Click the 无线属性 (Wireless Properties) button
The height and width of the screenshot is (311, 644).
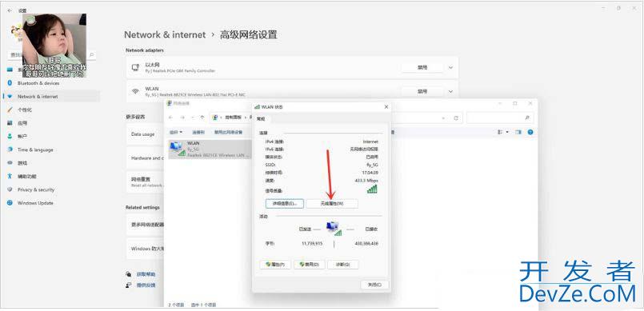[x=332, y=204]
